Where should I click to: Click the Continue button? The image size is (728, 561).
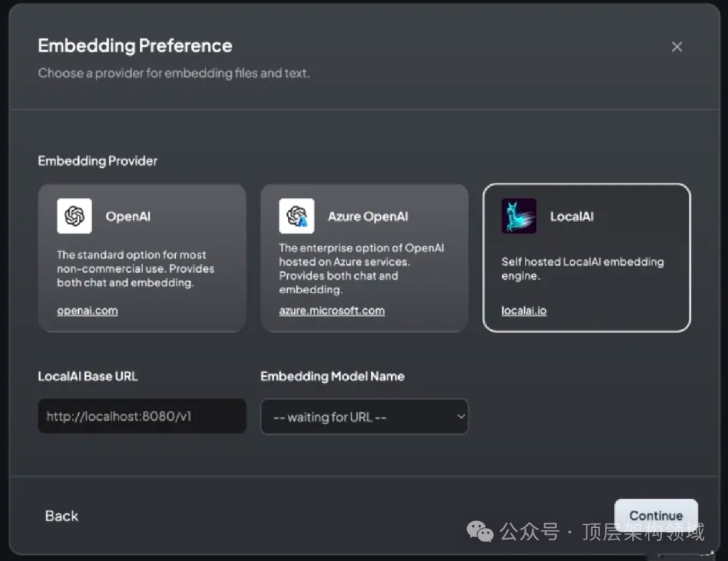coord(656,516)
